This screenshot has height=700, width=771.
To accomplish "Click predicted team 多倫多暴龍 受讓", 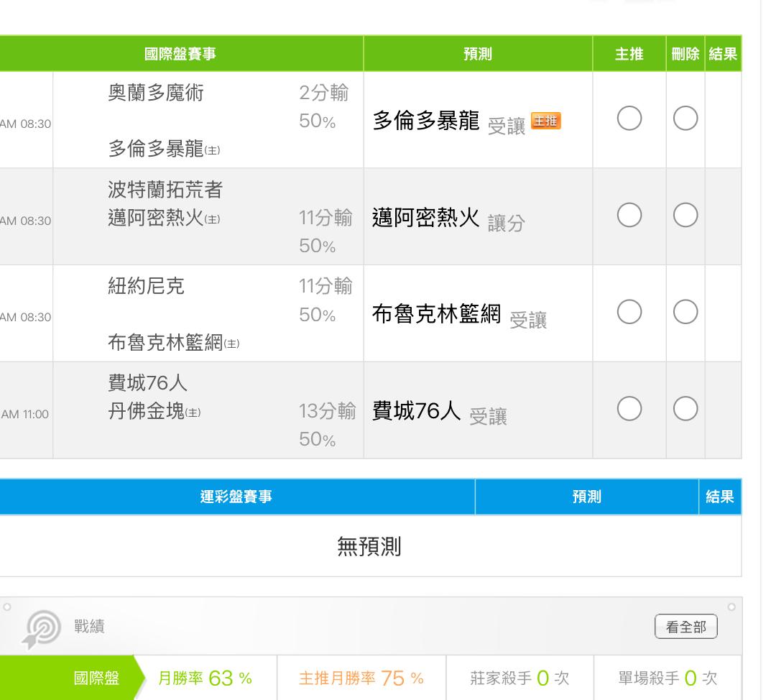I will pyautogui.click(x=449, y=121).
